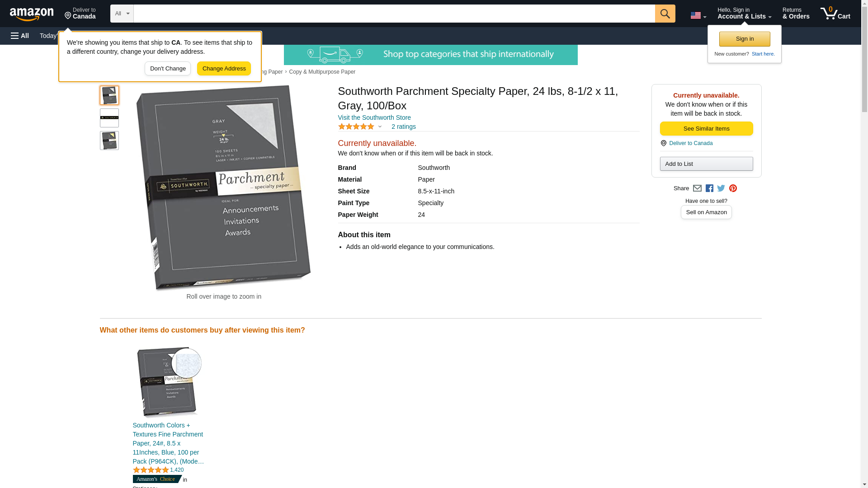Screen dimensions: 868x488
Task: Share on Facebook icon
Action: (709, 188)
